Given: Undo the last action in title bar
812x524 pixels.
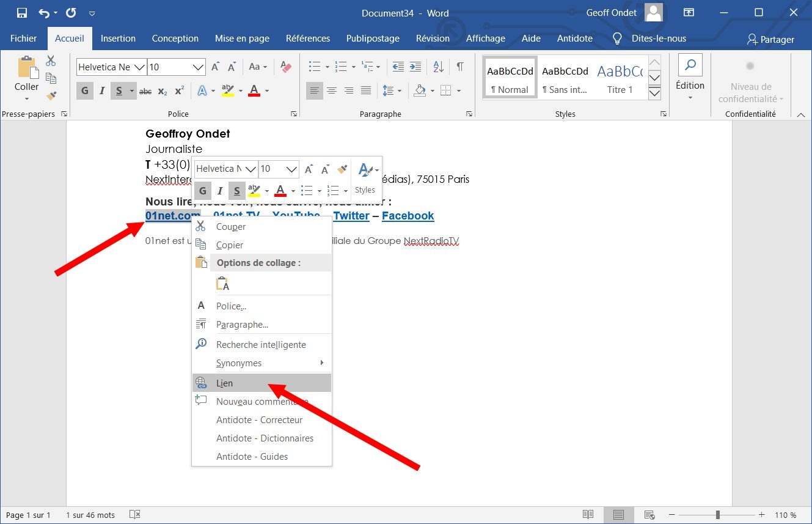Looking at the screenshot, I should [44, 13].
